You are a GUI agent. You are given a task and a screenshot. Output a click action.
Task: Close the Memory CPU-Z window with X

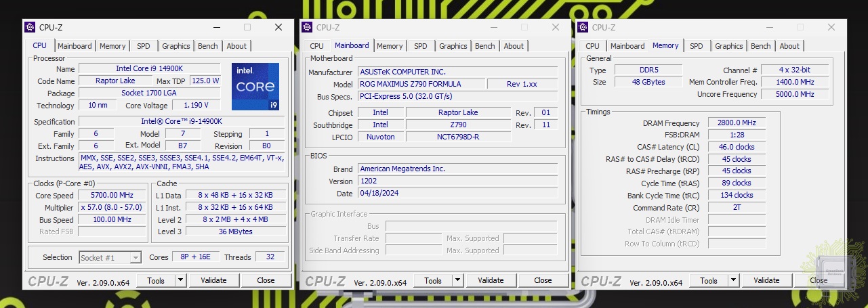point(831,27)
